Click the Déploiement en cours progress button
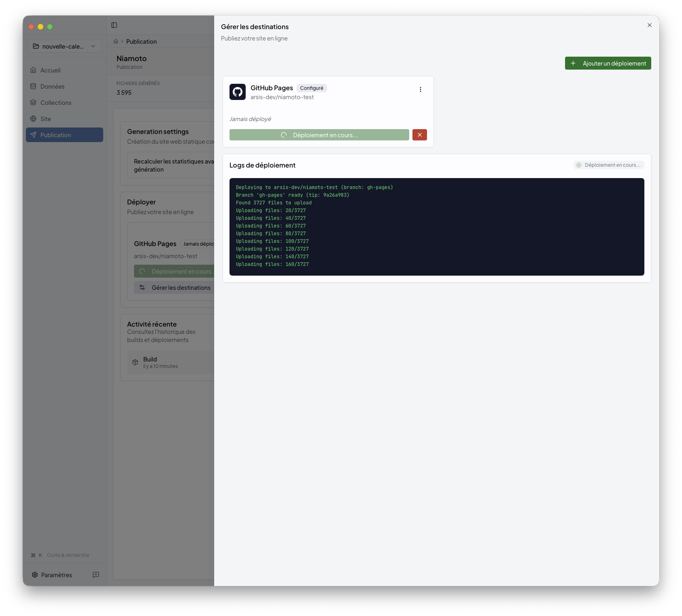682x616 pixels. pos(319,135)
